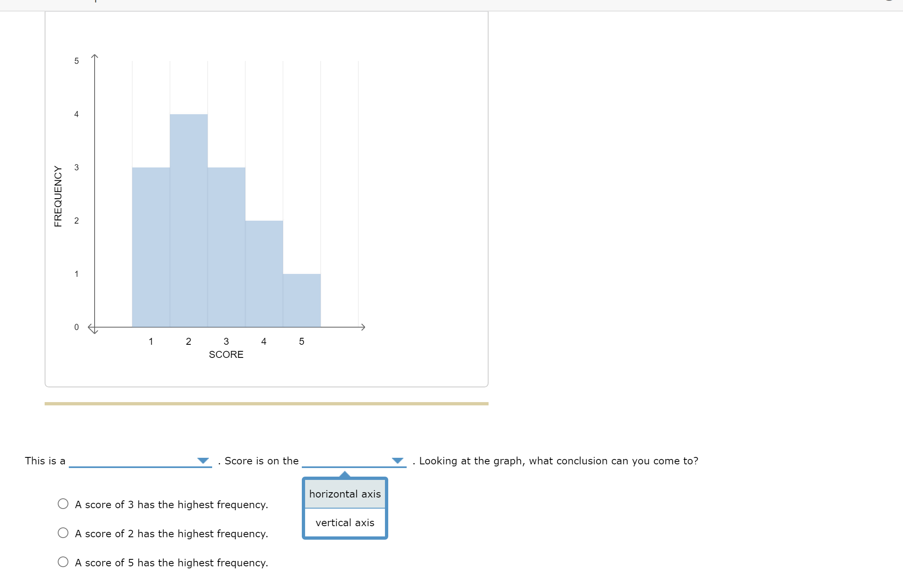Screen dimensions: 903x588
Task: Choose 'horizontal axis' from the open list
Action: coord(345,494)
